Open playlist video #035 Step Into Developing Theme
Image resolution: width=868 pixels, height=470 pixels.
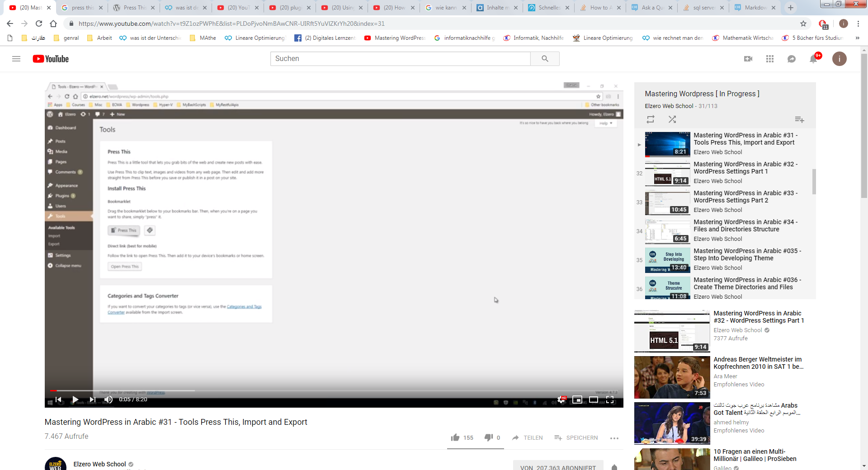pos(725,259)
